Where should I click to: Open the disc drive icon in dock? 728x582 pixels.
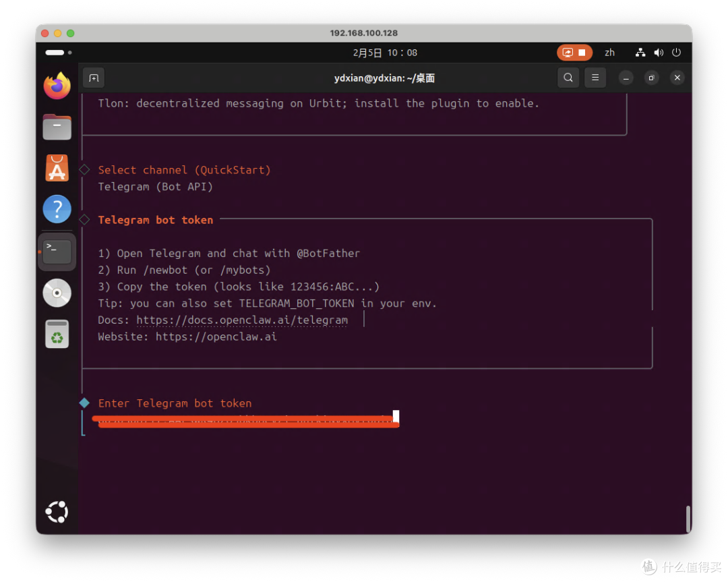click(x=57, y=293)
